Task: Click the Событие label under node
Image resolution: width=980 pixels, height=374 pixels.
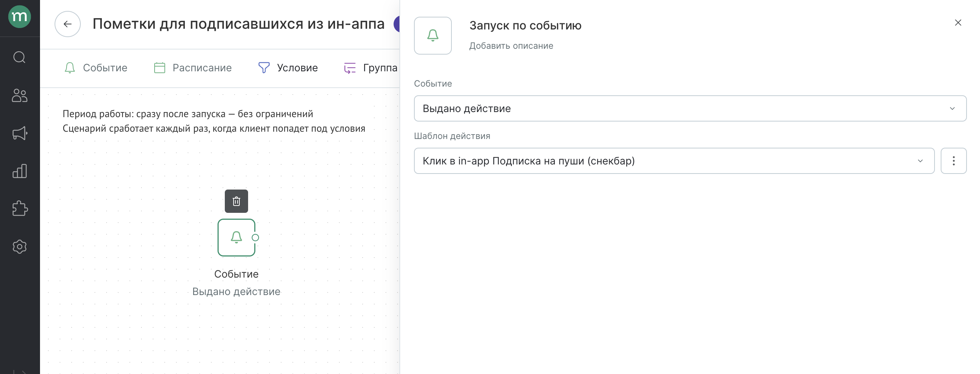Action: pyautogui.click(x=236, y=274)
